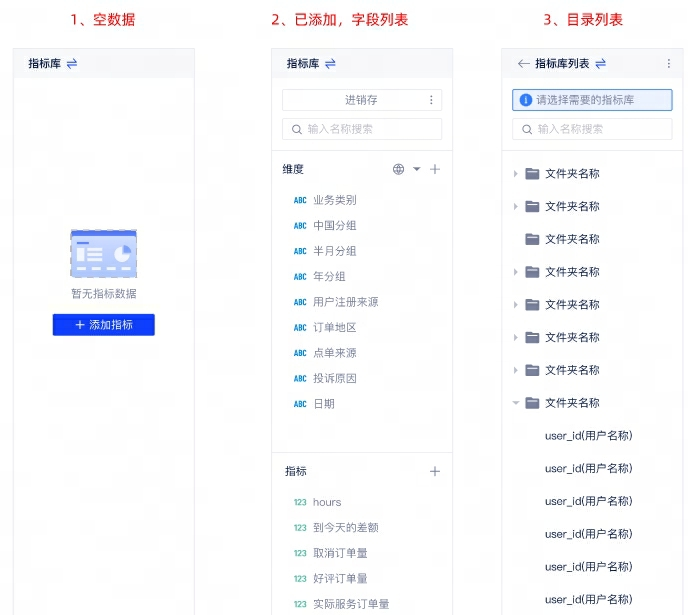The image size is (695, 615).
Task: Click the 添加指标 button
Action: (x=103, y=325)
